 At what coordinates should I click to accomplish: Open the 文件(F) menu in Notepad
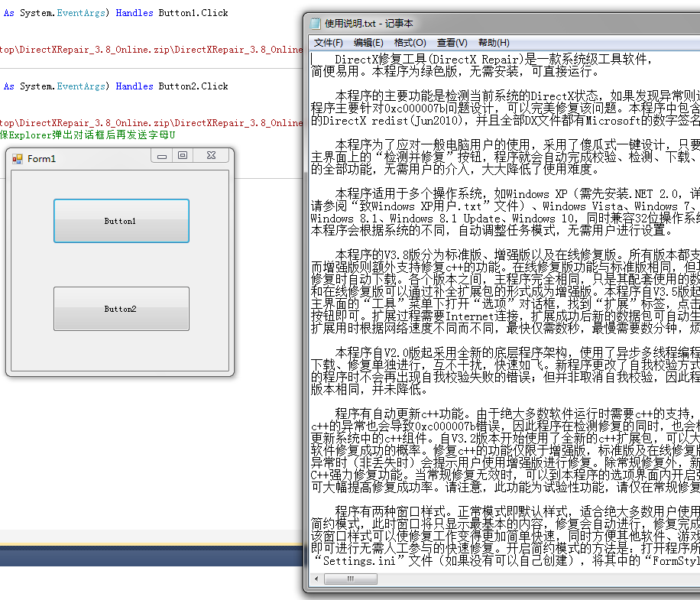click(x=328, y=43)
